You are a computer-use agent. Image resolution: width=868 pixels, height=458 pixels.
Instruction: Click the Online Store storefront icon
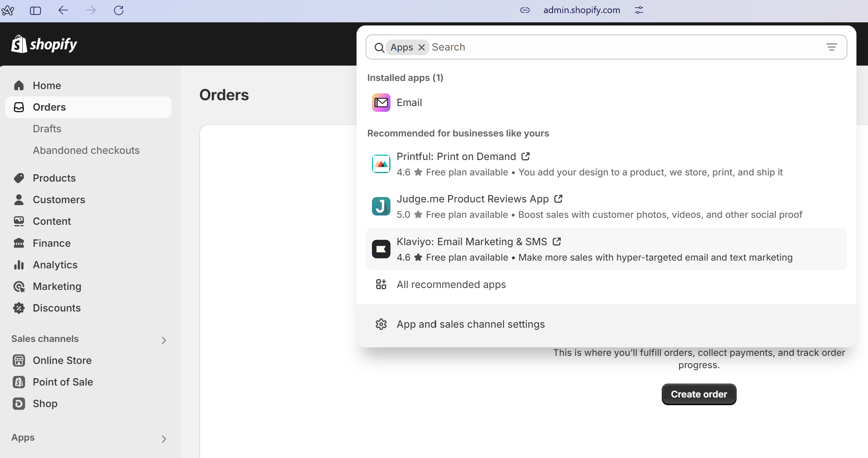click(19, 360)
